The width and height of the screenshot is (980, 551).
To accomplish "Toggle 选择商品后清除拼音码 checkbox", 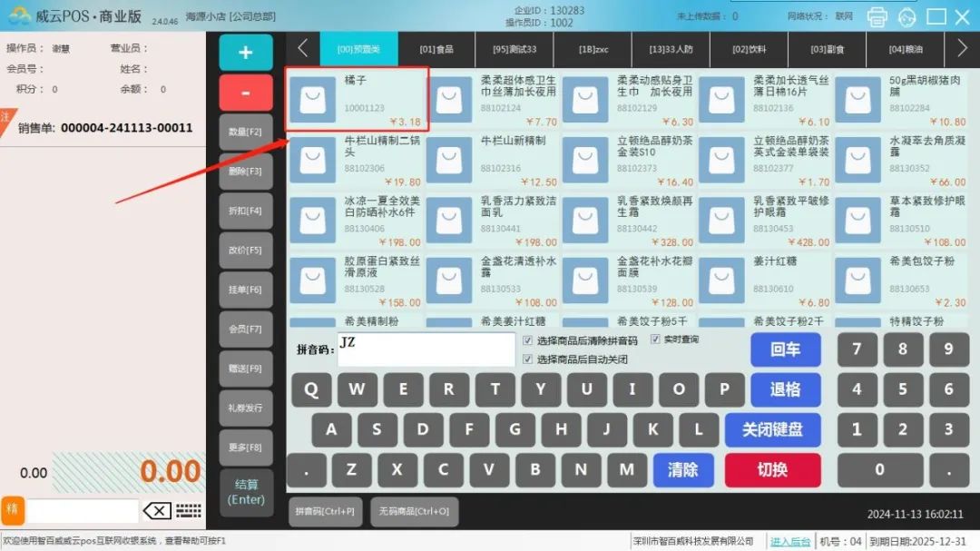I will click(527, 340).
